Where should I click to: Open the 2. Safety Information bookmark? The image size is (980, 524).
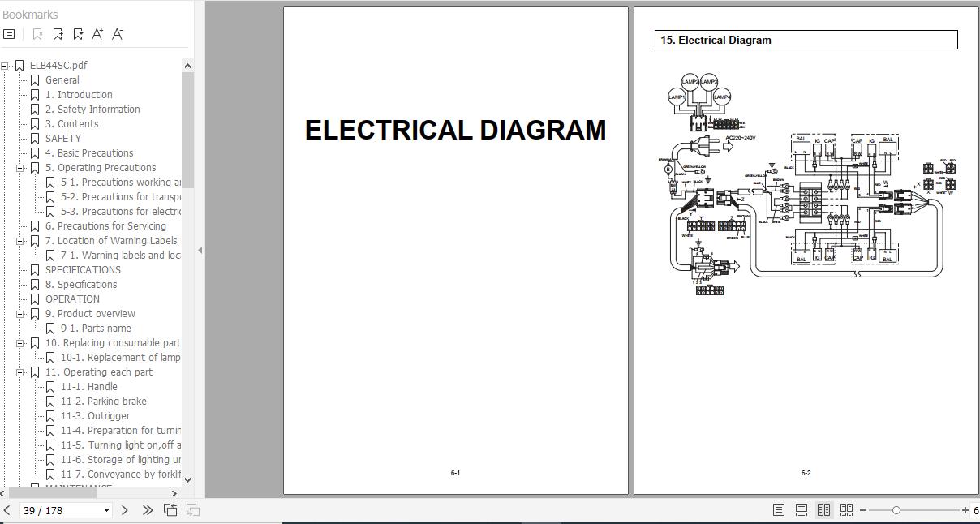point(92,110)
